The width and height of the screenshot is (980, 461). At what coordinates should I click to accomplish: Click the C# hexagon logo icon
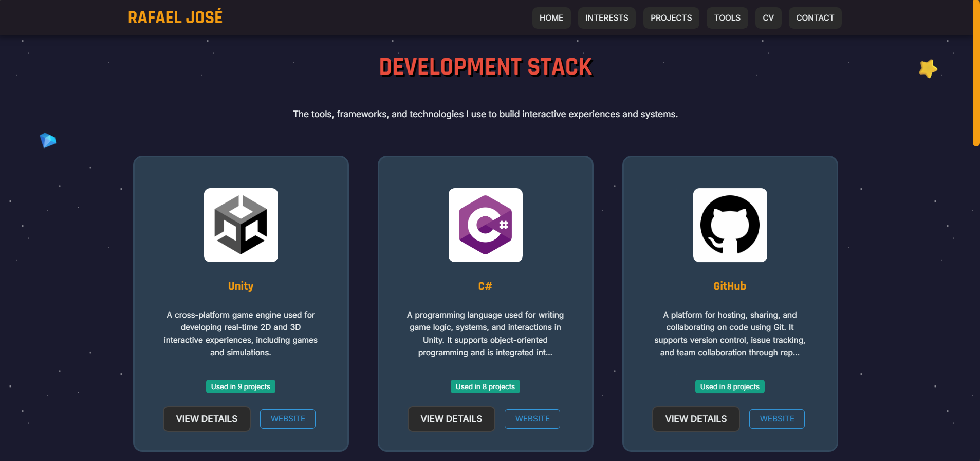tap(486, 225)
